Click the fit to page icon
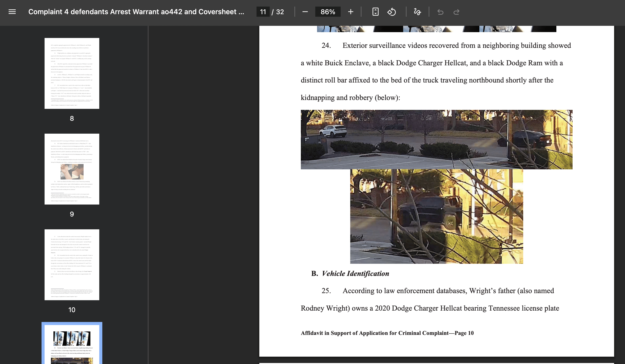Image resolution: width=625 pixels, height=364 pixels. [375, 12]
